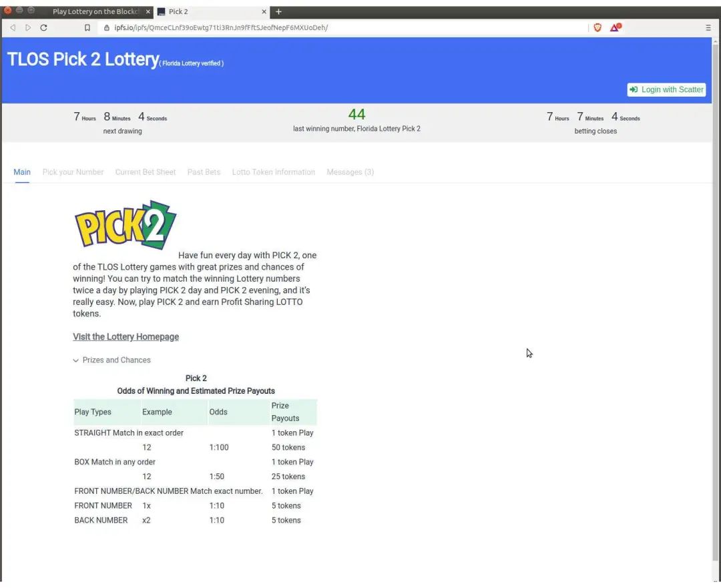Click the FRONT NUMBER row label

click(103, 505)
